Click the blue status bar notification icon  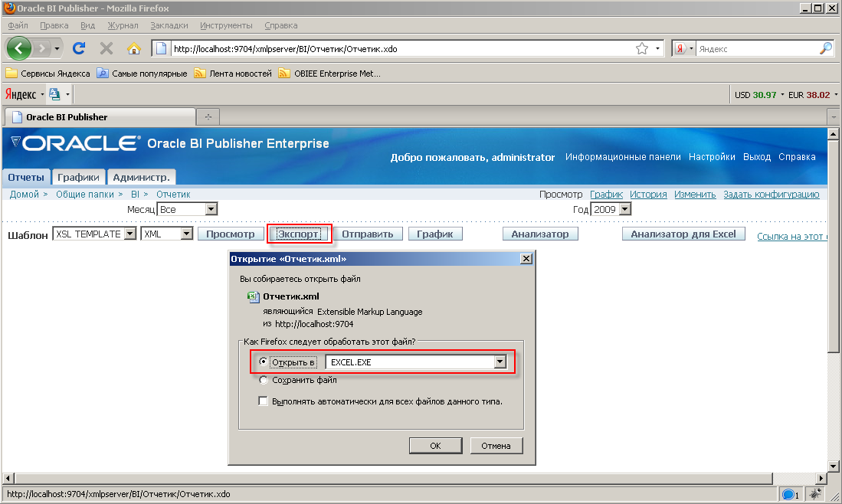[789, 494]
